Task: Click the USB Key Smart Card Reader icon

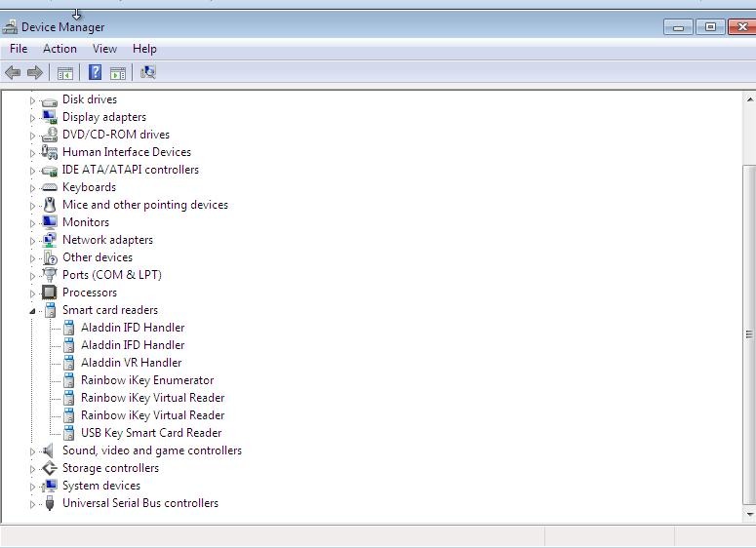Action: click(x=69, y=433)
